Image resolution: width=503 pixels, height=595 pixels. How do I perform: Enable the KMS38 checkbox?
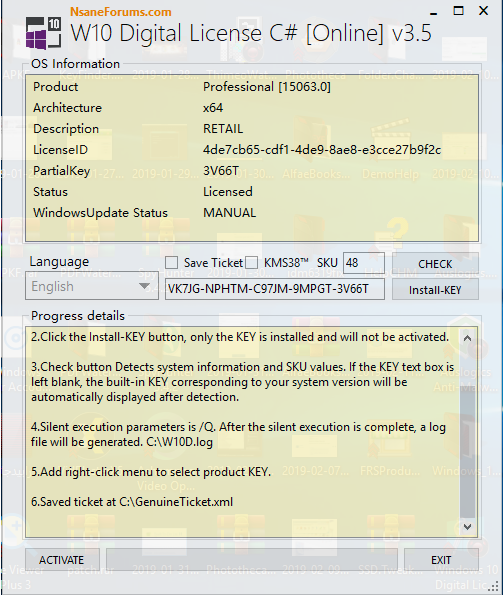[x=251, y=263]
